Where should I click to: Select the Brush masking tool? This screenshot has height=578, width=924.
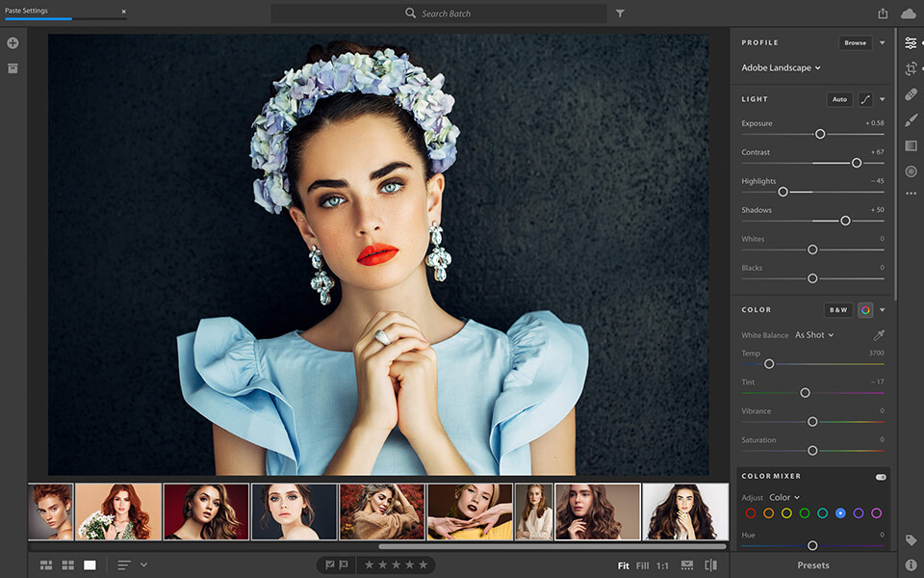(911, 119)
